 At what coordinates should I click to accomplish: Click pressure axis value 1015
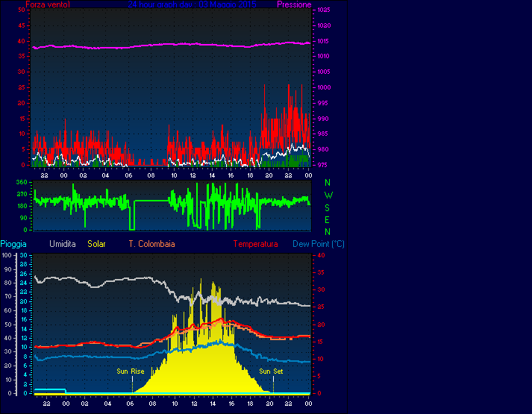pos(324,41)
